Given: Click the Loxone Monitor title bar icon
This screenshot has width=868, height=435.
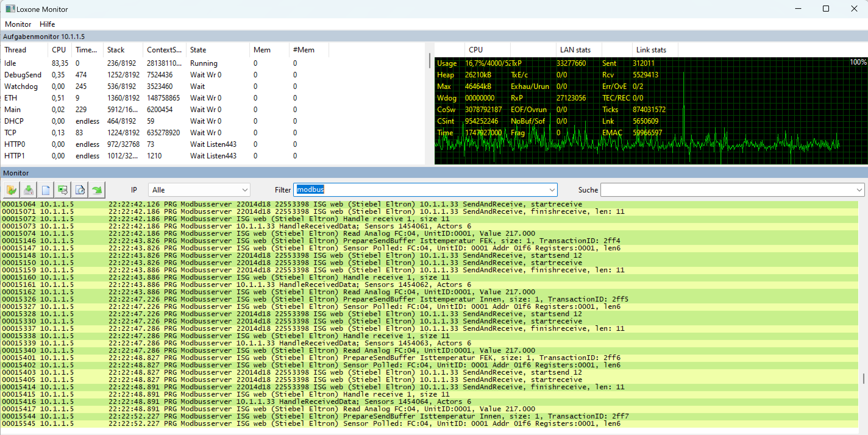Looking at the screenshot, I should coord(10,9).
